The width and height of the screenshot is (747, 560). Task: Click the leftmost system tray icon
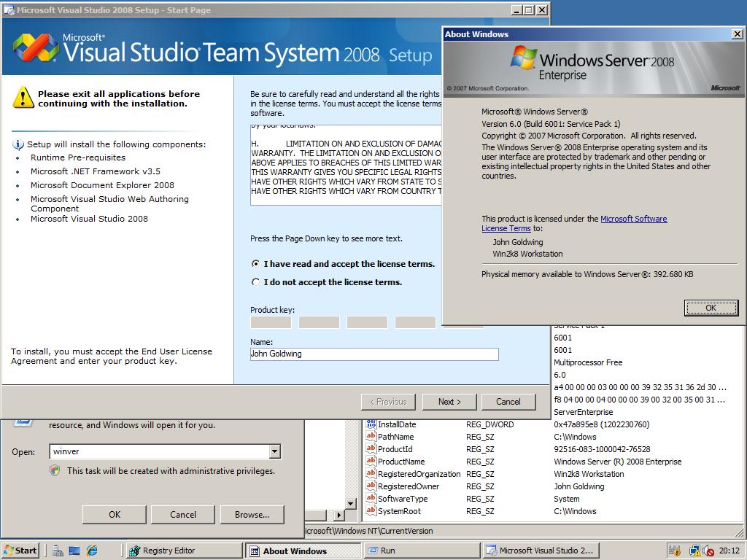coord(675,551)
